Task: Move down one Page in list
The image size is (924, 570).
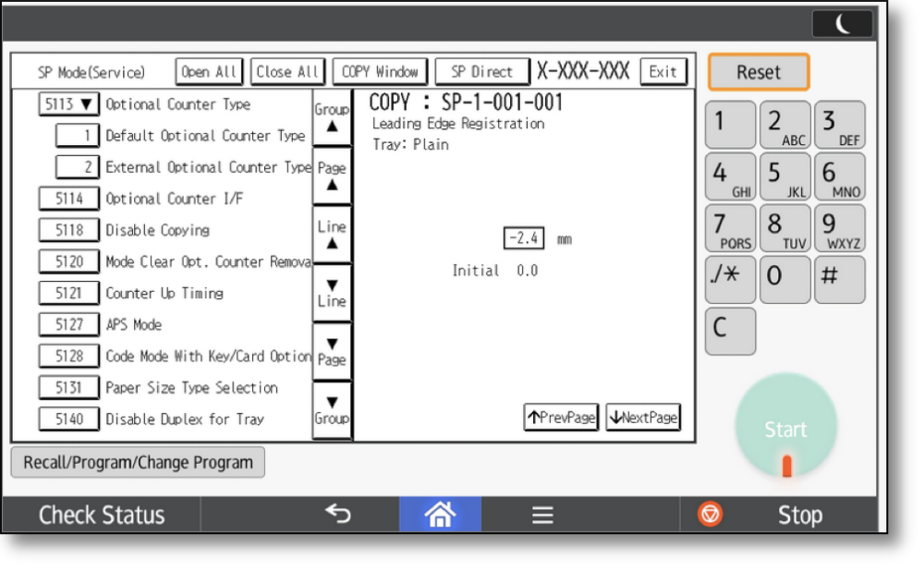Action: pyautogui.click(x=332, y=351)
